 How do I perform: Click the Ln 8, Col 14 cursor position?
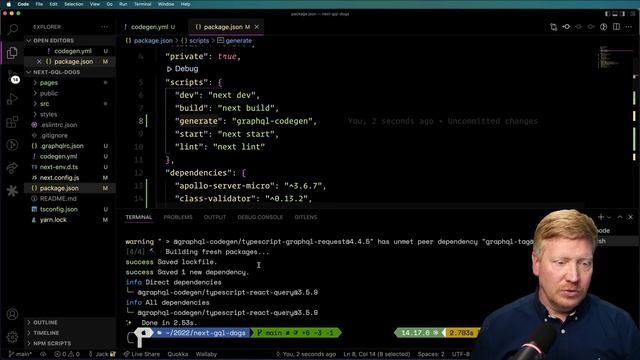[376, 354]
